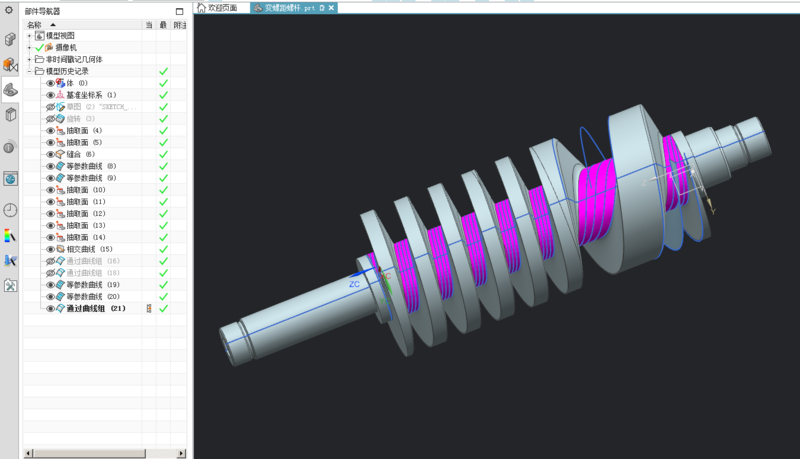Maximize the 部件导航器 panel
The image size is (800, 459).
click(x=180, y=11)
